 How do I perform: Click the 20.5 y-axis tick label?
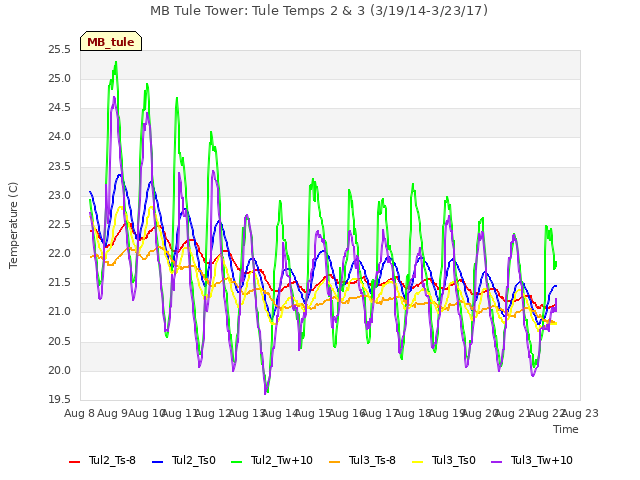(60, 341)
